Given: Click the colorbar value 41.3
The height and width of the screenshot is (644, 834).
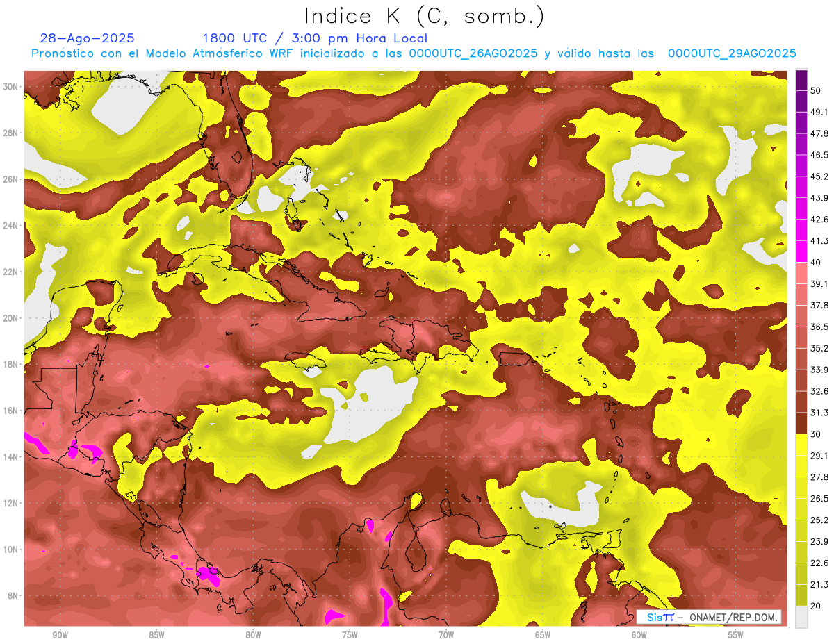Looking at the screenshot, I should tap(819, 241).
